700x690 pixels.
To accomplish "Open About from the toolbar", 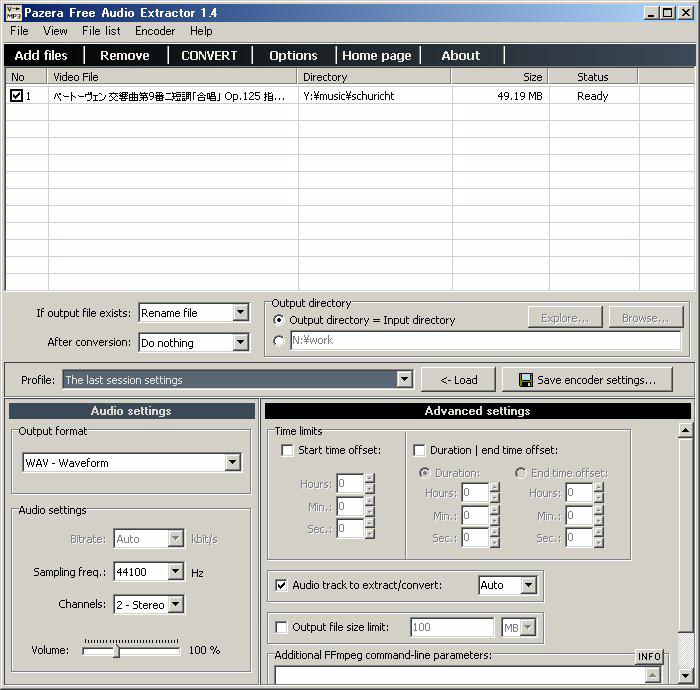I will [x=461, y=55].
